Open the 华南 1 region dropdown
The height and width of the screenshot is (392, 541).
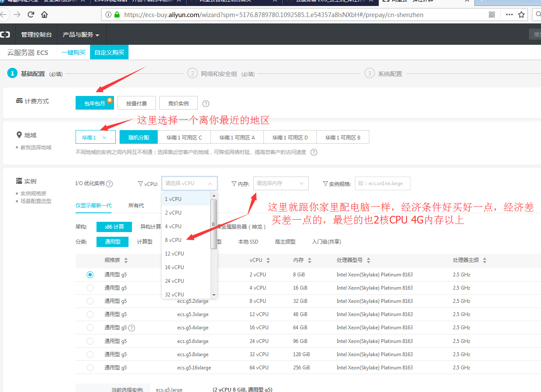(95, 137)
